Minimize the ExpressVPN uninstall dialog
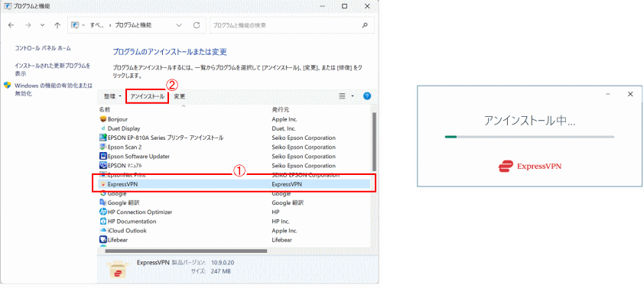Viewport: 644px width, 288px height. (608, 95)
